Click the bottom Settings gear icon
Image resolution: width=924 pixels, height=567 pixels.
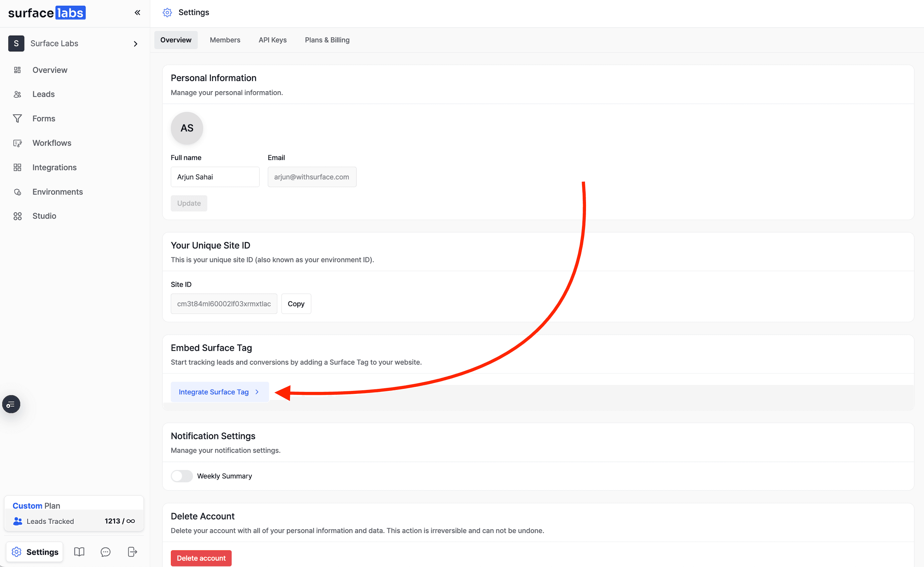17,552
